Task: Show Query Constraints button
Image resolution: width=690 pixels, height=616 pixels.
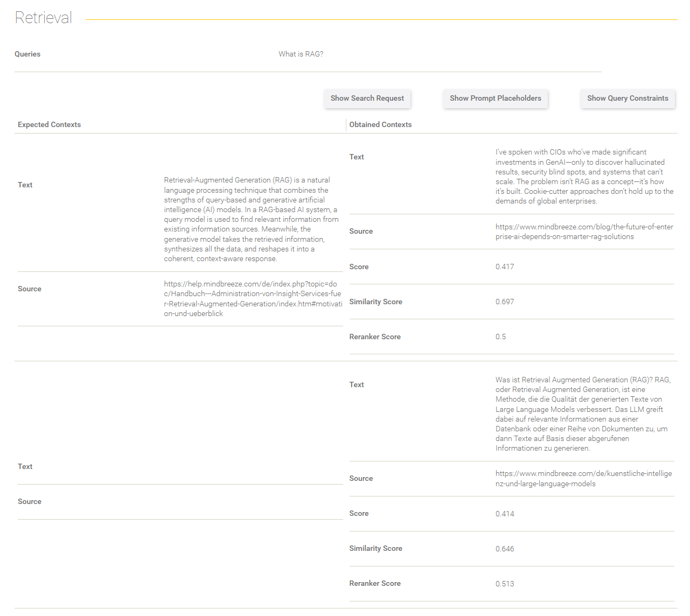Action: [628, 99]
